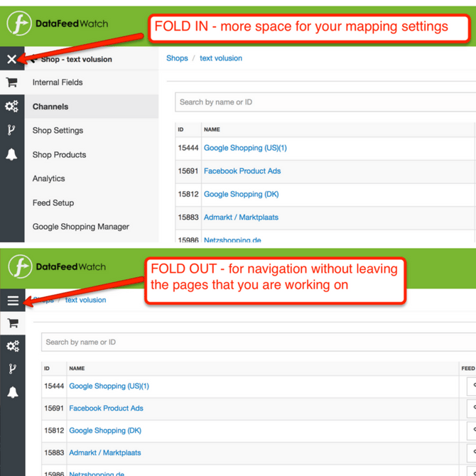Click Shops breadcrumb link in top screenshot
The height and width of the screenshot is (476, 476).
pyautogui.click(x=177, y=58)
